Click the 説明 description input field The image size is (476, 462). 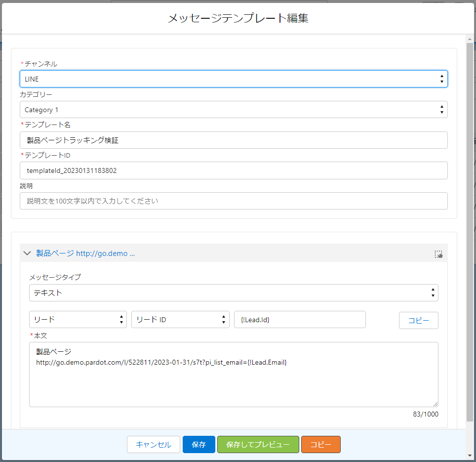pos(234,201)
